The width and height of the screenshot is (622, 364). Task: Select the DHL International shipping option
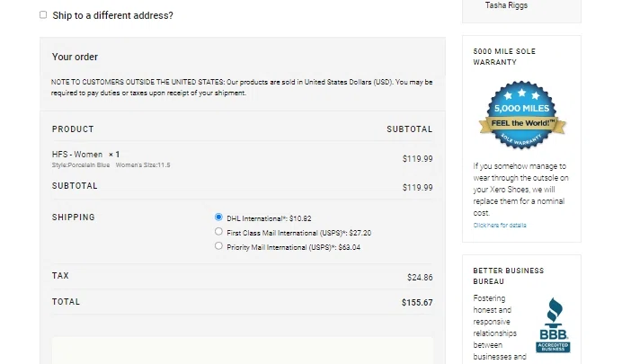(x=218, y=218)
